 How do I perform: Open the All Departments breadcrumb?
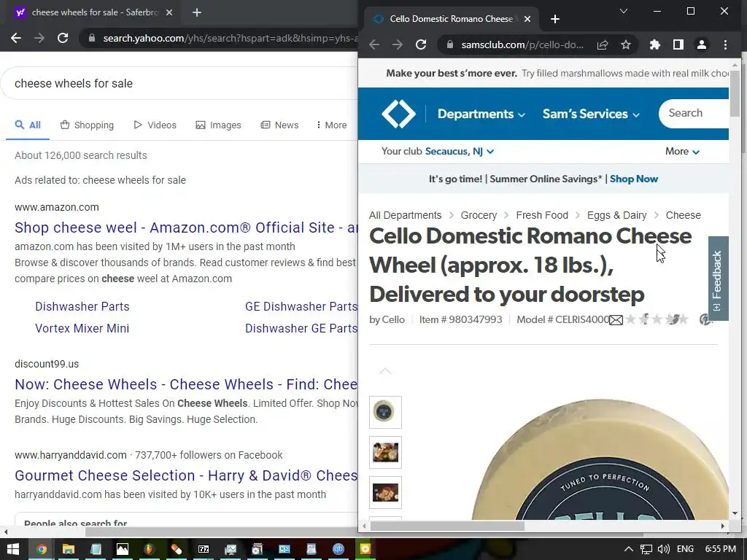click(405, 215)
